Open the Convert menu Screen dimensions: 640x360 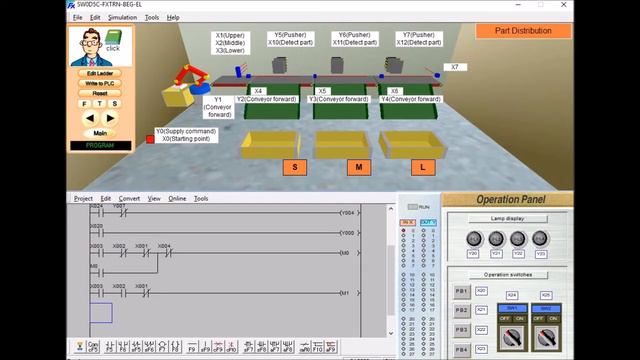click(x=129, y=198)
